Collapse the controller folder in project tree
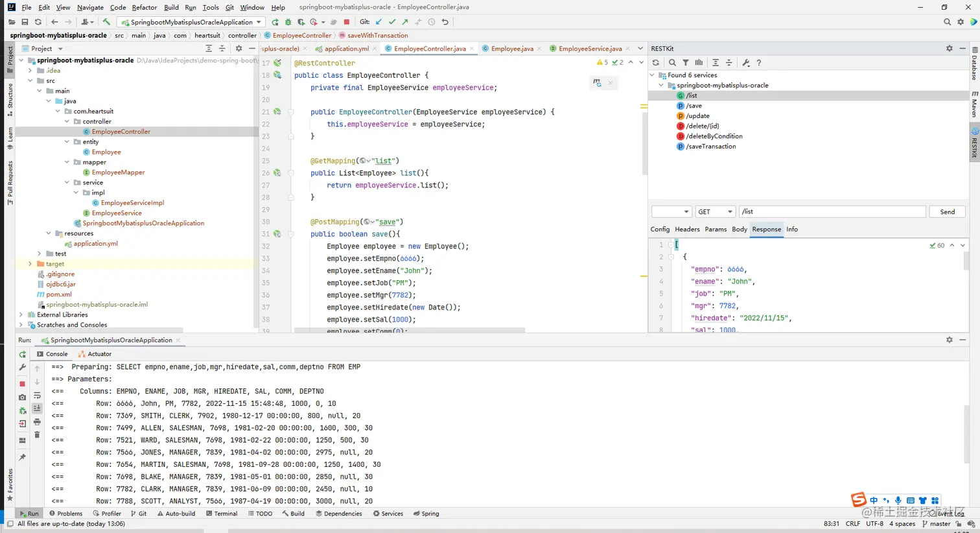 (x=67, y=121)
